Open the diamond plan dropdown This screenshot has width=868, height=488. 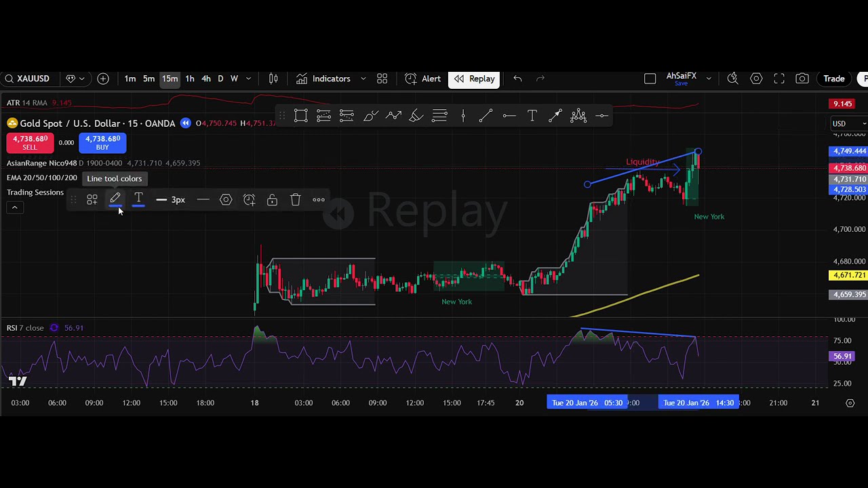point(75,79)
